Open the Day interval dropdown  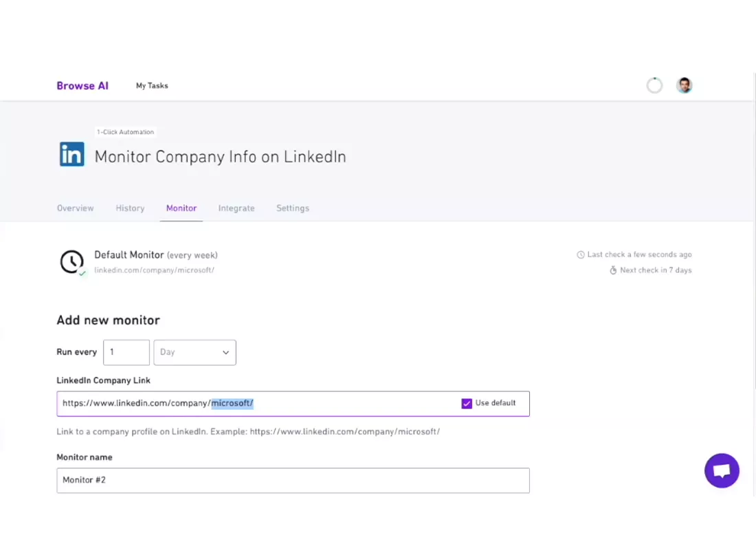194,353
